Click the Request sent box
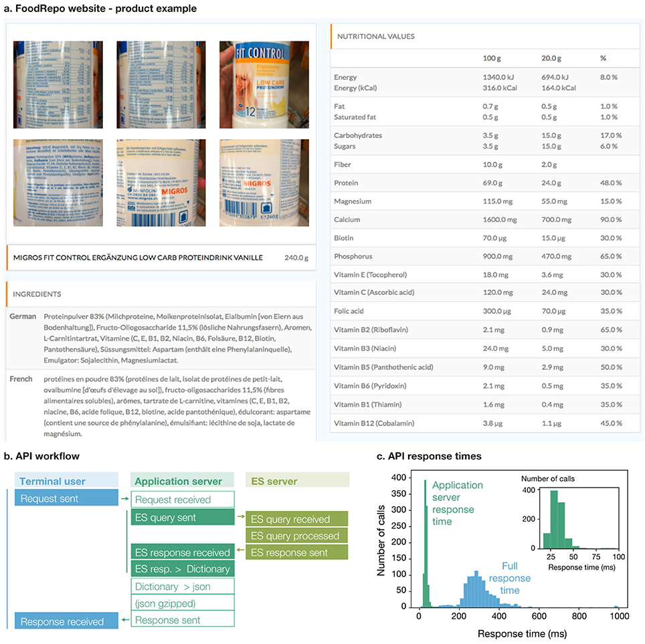This screenshot has height=644, width=645. [66, 498]
